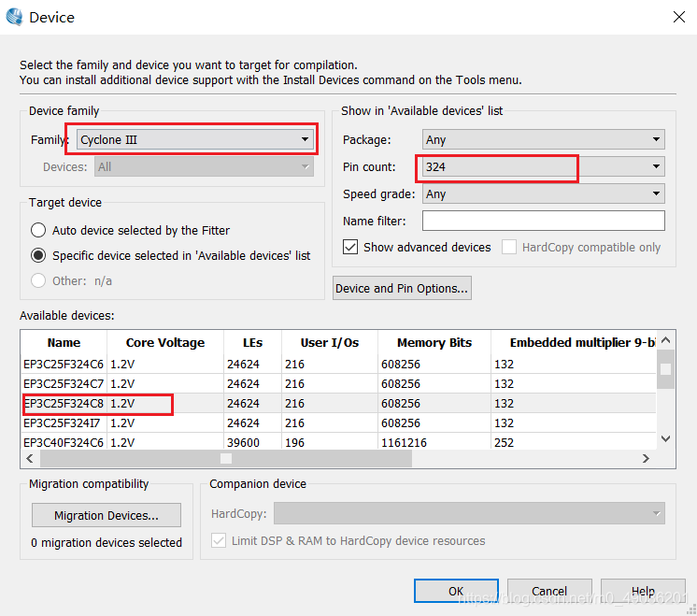697x616 pixels.
Task: Click the horizontal scroll left arrow
Action: click(x=30, y=459)
